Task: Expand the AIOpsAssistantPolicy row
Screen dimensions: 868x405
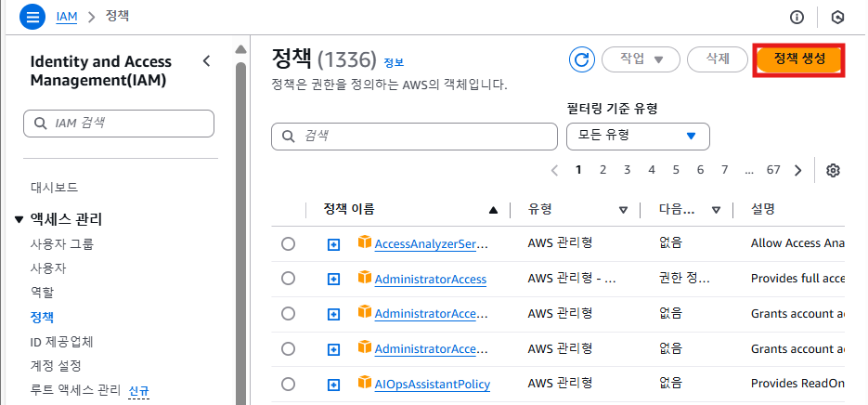Action: coord(332,384)
